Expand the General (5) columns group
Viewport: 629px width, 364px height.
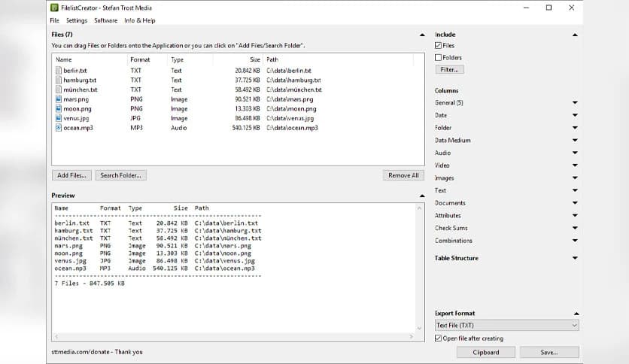pyautogui.click(x=575, y=103)
